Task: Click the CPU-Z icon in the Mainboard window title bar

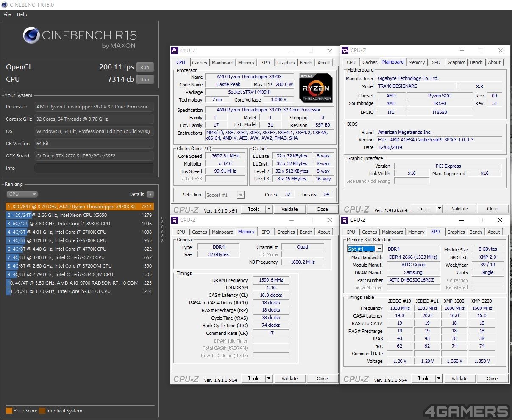Action: click(345, 50)
